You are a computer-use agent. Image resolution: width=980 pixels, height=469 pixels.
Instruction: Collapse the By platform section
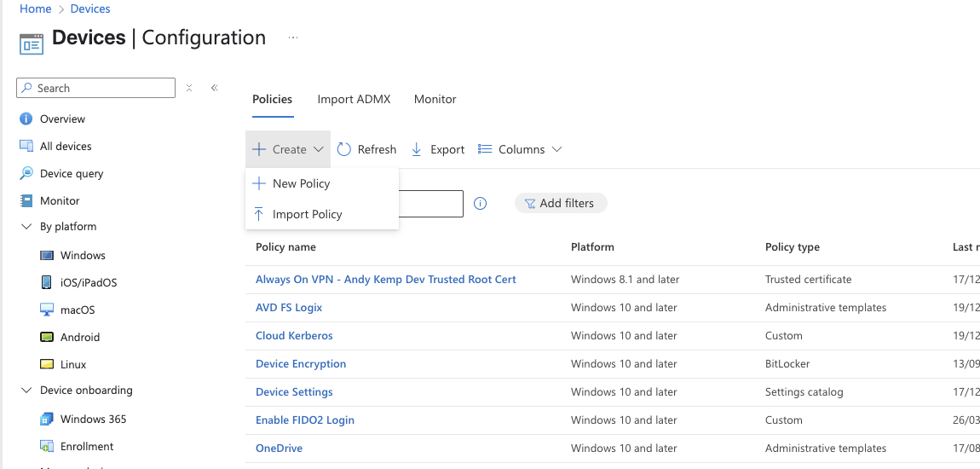click(26, 227)
